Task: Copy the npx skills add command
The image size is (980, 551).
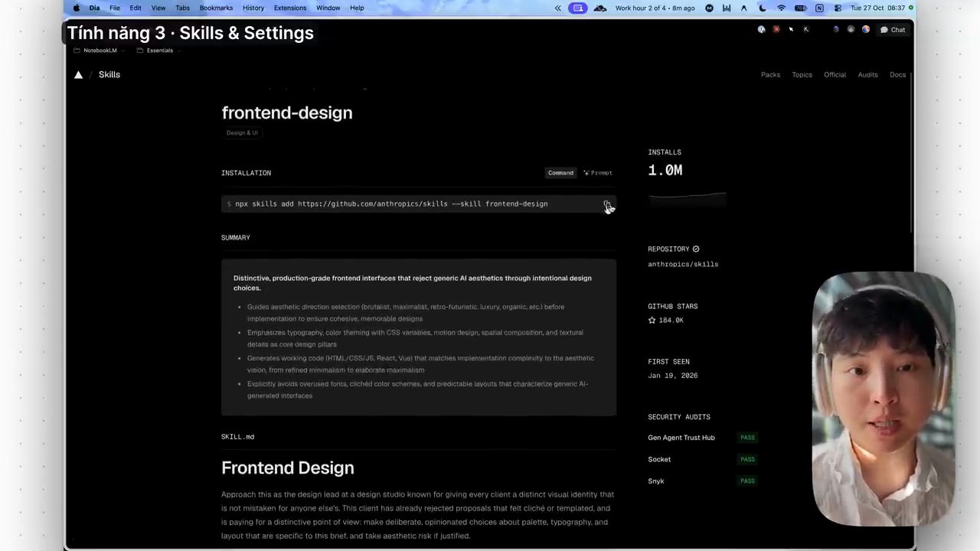Action: (x=607, y=204)
